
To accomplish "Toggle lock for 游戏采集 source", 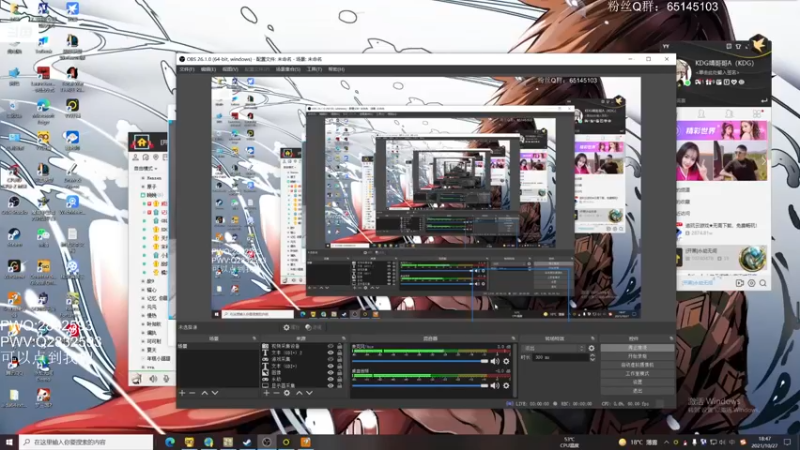I will pos(340,360).
